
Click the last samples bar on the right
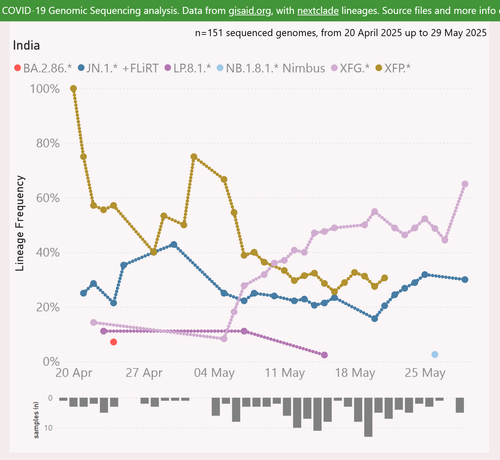(x=460, y=405)
